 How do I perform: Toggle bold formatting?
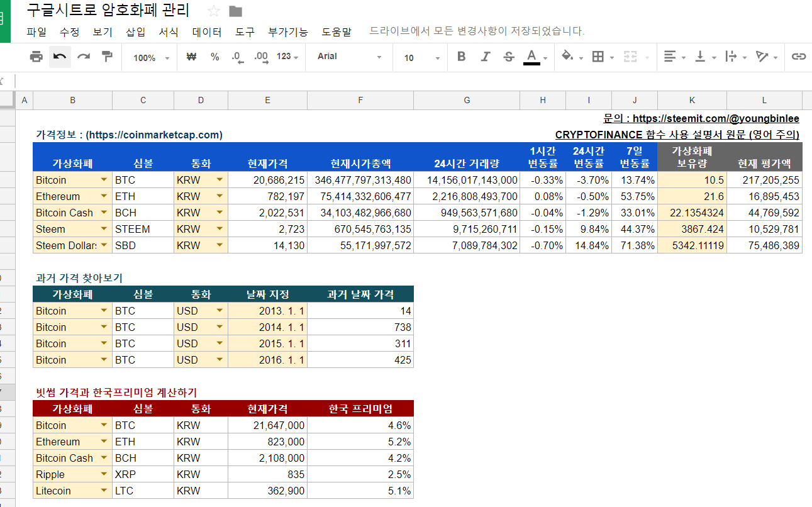[462, 57]
